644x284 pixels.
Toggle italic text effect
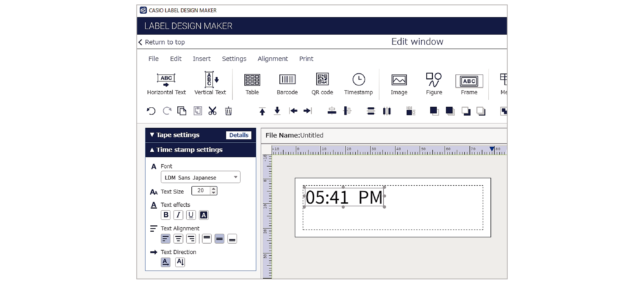[178, 215]
